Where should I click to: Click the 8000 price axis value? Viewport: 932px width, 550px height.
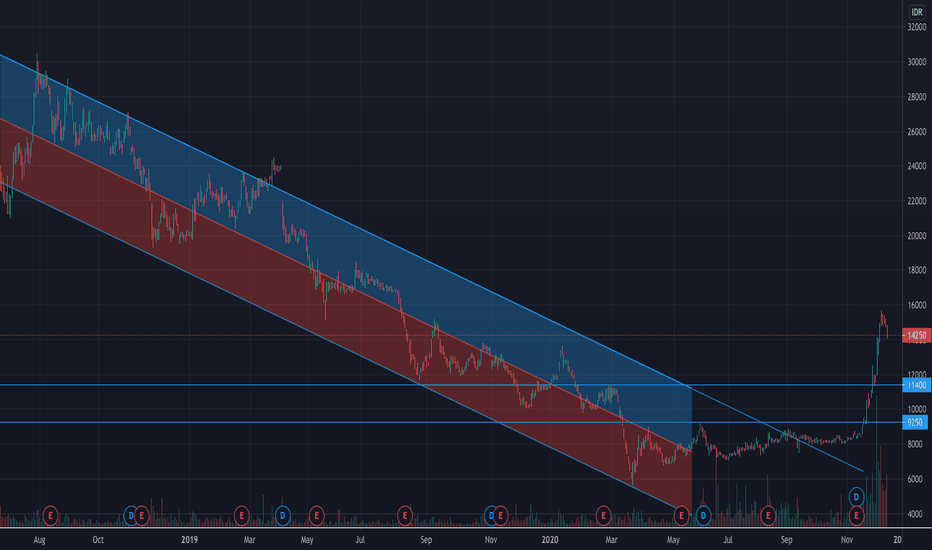pos(915,444)
